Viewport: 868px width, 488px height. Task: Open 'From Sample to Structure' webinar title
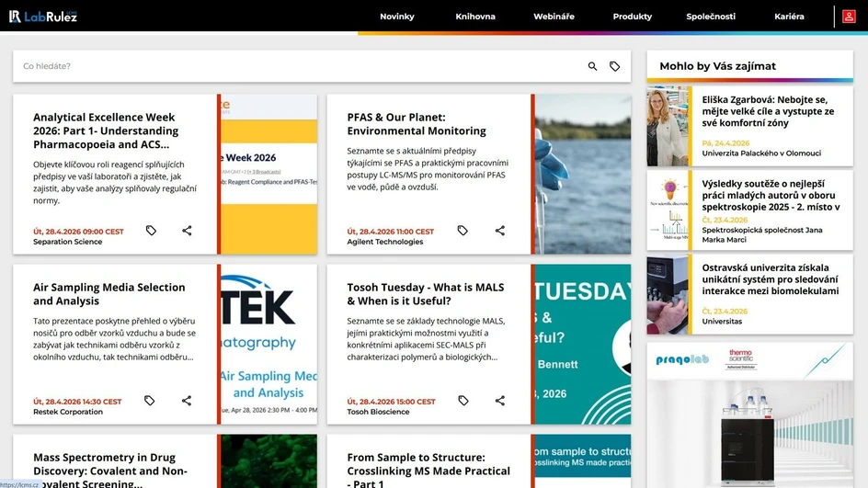click(428, 470)
